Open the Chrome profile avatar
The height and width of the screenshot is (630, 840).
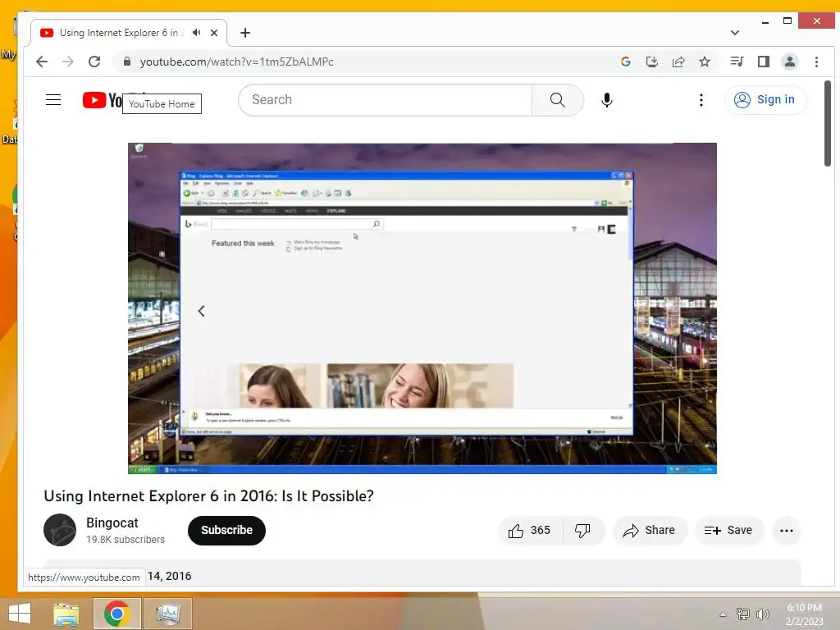790,62
